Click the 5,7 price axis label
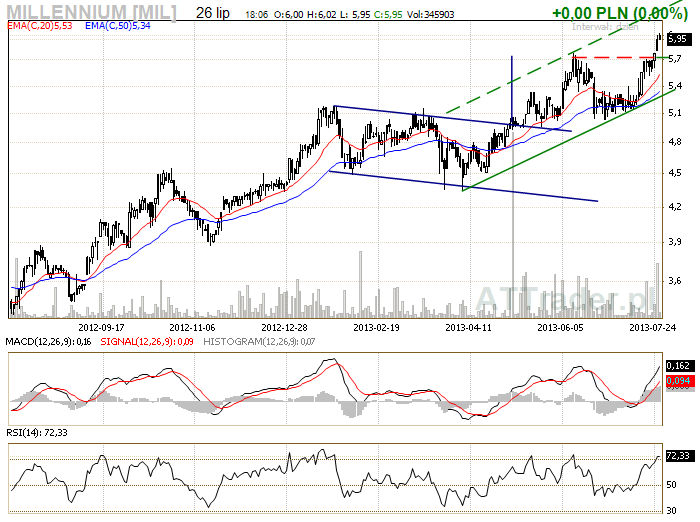The image size is (700, 522). [675, 58]
